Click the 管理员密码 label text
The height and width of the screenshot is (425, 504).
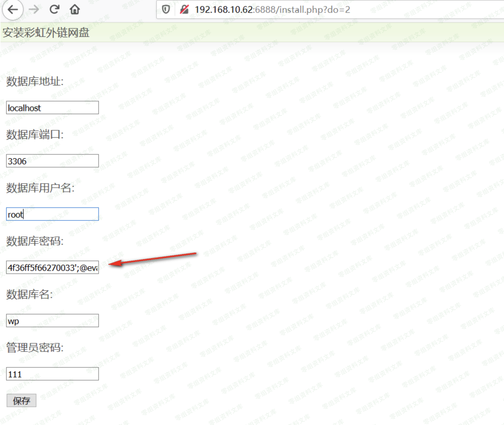(x=35, y=348)
